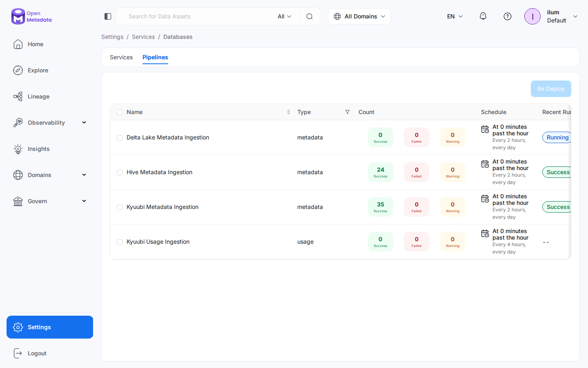Check the Kyuubi Usage Ingestion row
Screen dimensions: 588x368
coord(120,242)
